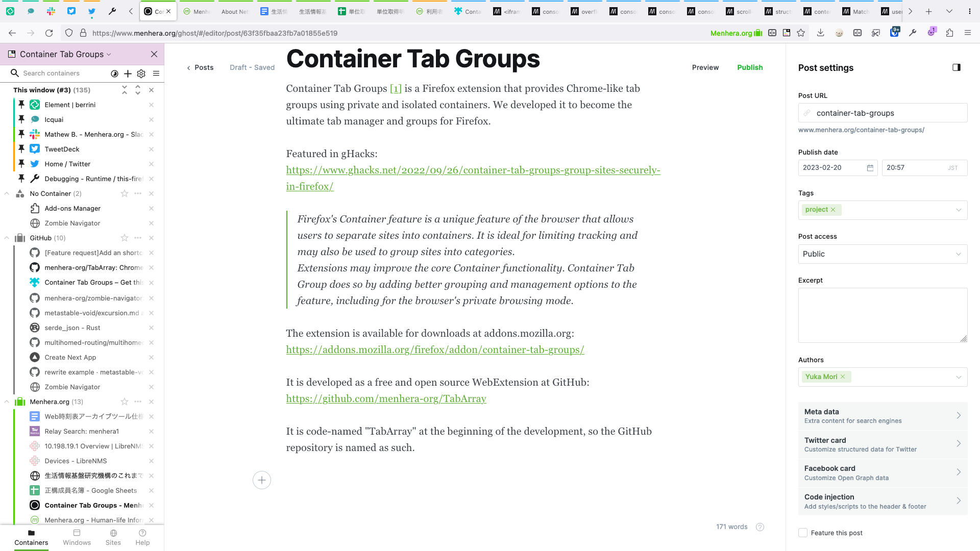Collapse the Menhera.org container group
Viewport: 980px width, 551px height.
tap(7, 402)
